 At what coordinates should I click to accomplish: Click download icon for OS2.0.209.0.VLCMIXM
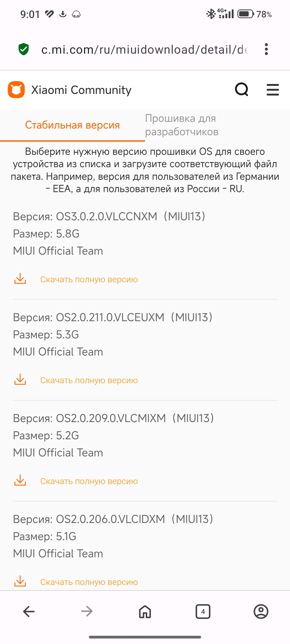20,481
